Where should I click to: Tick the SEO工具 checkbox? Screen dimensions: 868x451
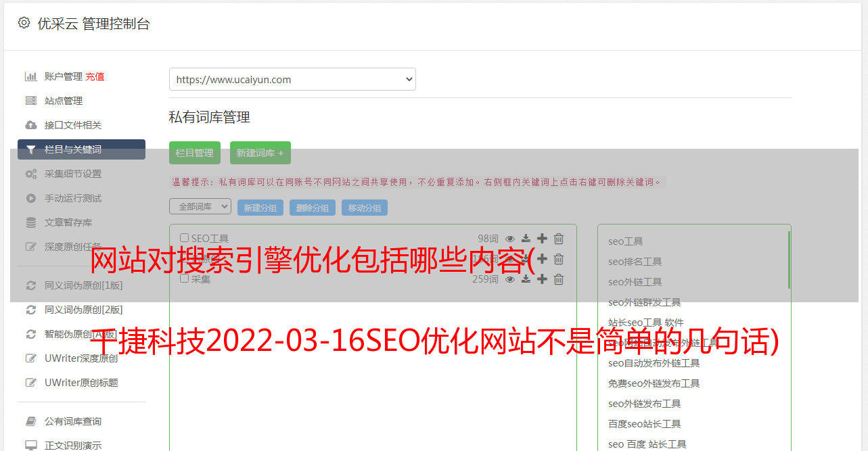(184, 238)
